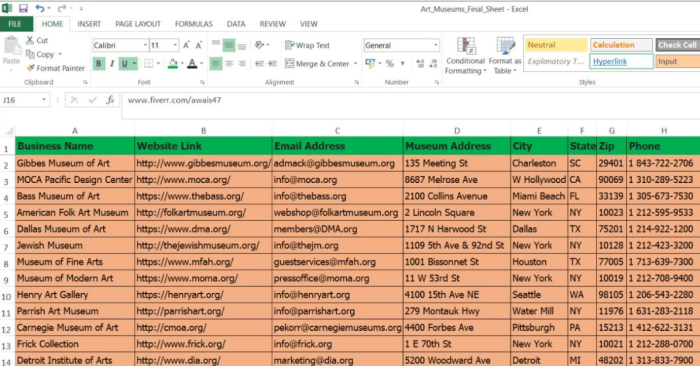
Task: Select the column D header
Action: click(x=457, y=131)
